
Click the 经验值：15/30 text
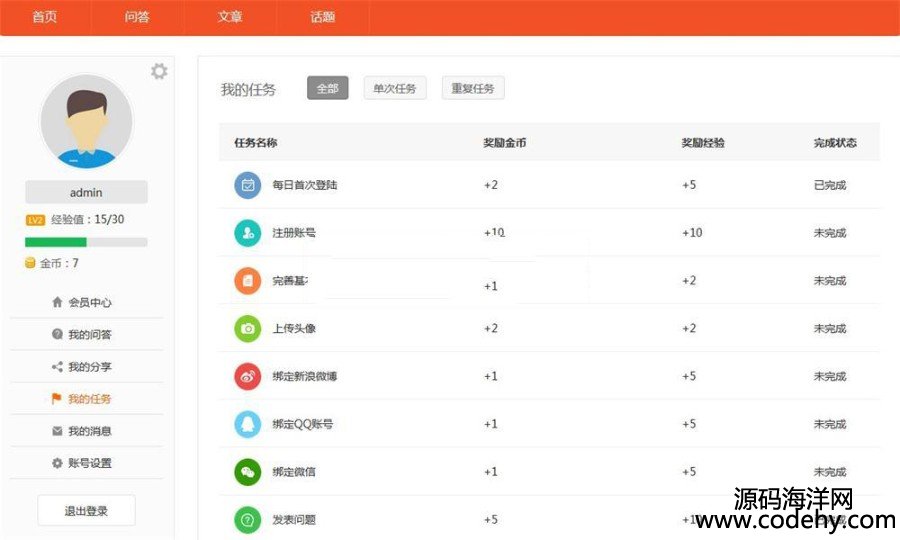[88, 219]
